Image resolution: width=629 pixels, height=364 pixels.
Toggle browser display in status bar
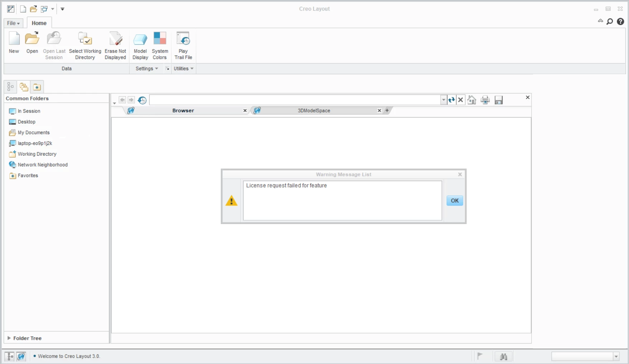click(21, 356)
